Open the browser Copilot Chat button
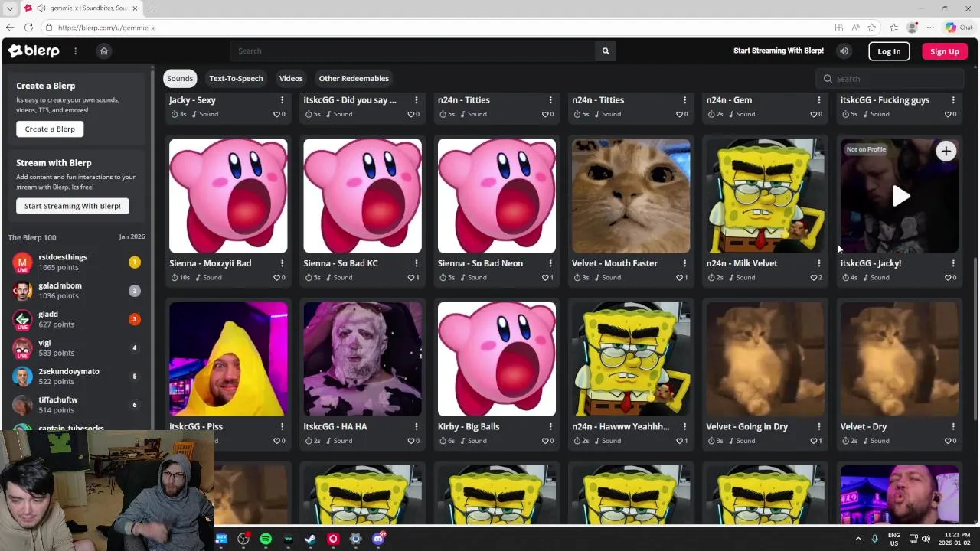Viewport: 980px width, 551px height. coord(959,28)
